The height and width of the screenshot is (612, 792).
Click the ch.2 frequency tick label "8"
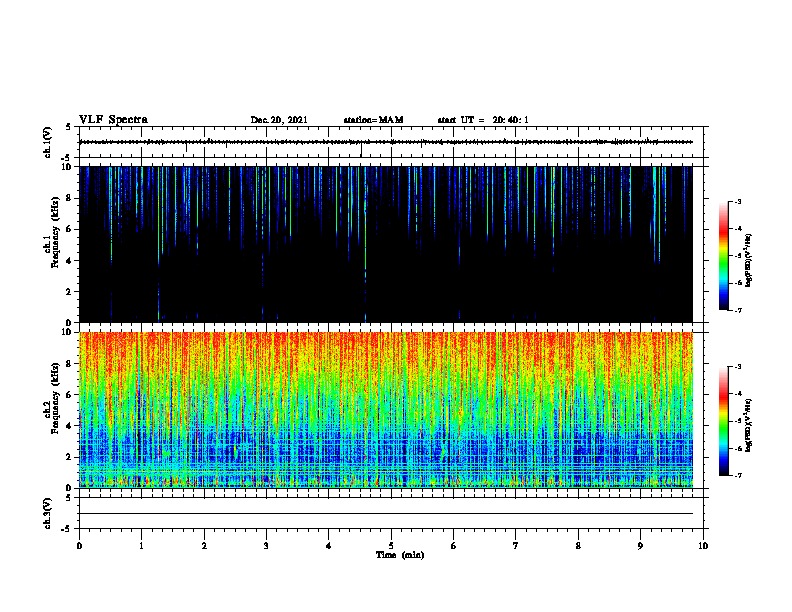point(69,364)
